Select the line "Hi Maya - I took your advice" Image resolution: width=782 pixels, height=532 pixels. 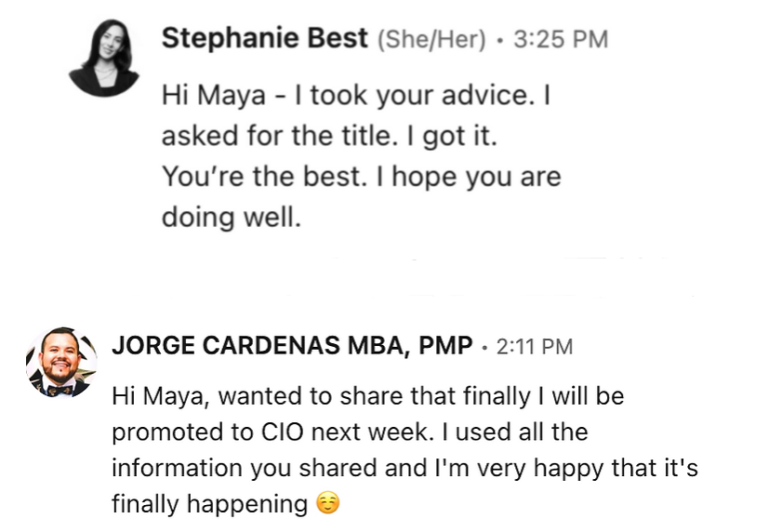click(x=358, y=96)
